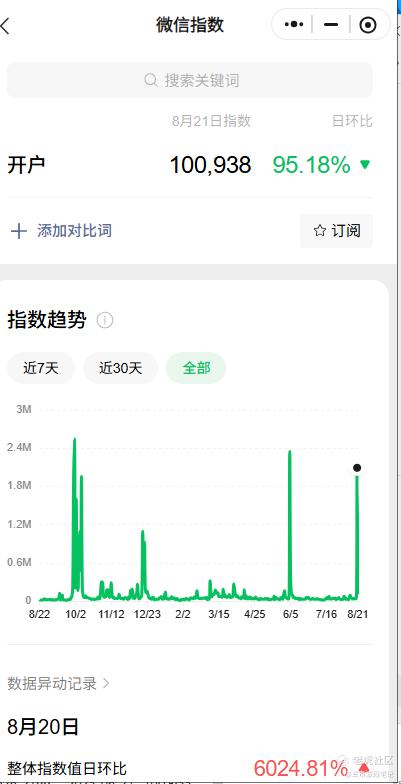The width and height of the screenshot is (401, 784).
Task: Subscribe using the 订阅 button
Action: (x=336, y=230)
